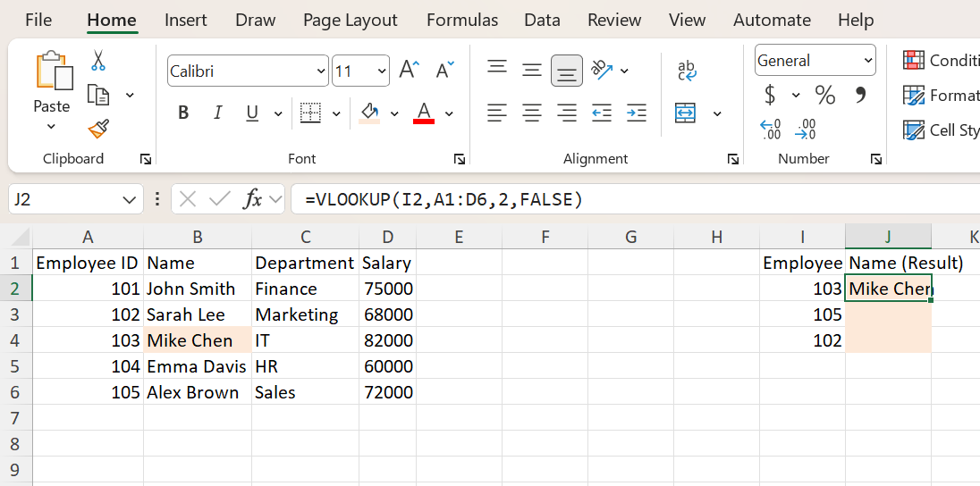The height and width of the screenshot is (486, 980).
Task: Switch to the Formulas tab
Action: pyautogui.click(x=462, y=20)
